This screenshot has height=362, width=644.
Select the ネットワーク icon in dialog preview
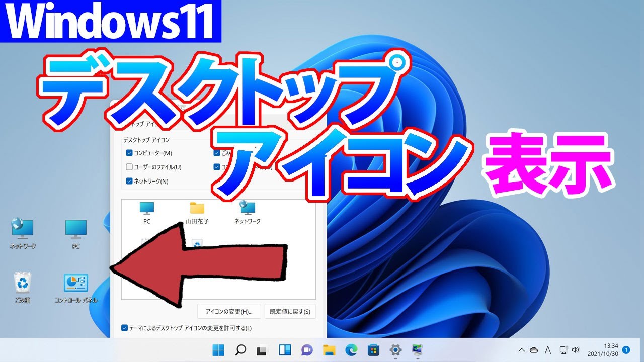pos(248,213)
